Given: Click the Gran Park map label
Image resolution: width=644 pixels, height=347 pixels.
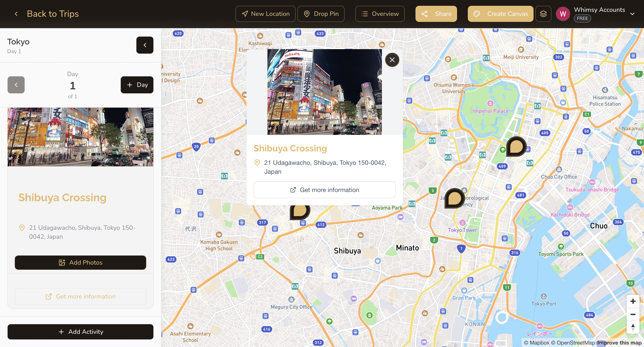Looking at the screenshot, I should tap(464, 298).
